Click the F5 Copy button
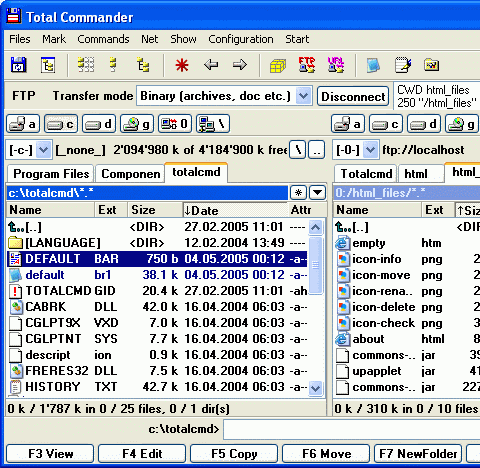This screenshot has height=468, width=480. click(x=234, y=453)
